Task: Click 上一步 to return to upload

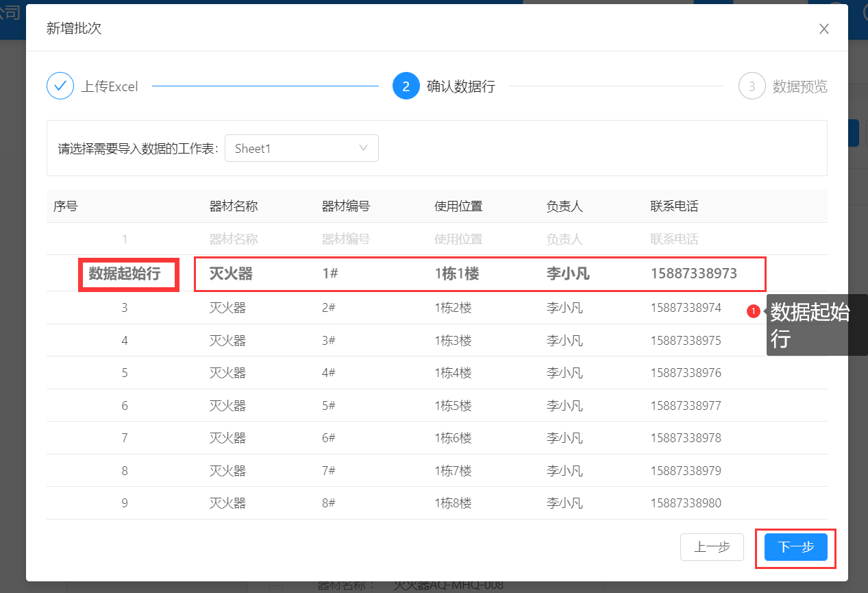Action: [712, 547]
